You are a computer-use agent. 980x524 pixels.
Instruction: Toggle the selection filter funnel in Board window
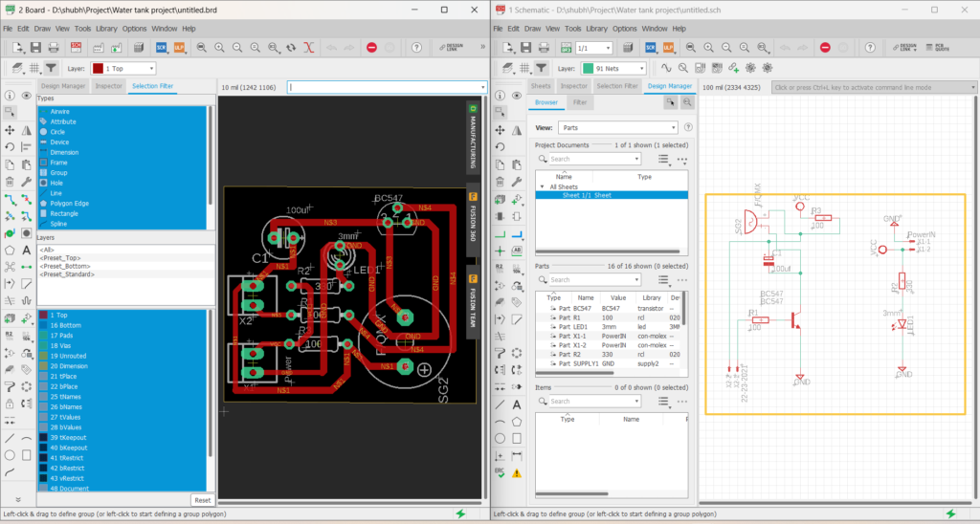click(52, 68)
